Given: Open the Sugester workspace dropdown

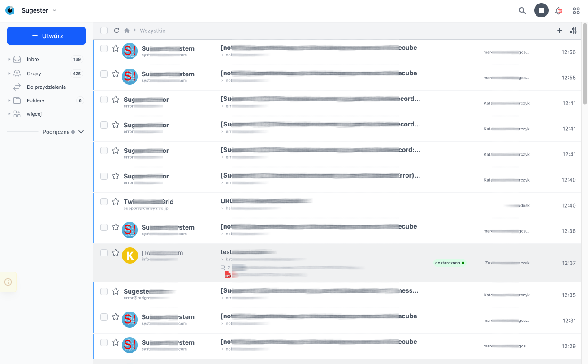Looking at the screenshot, I should point(54,10).
